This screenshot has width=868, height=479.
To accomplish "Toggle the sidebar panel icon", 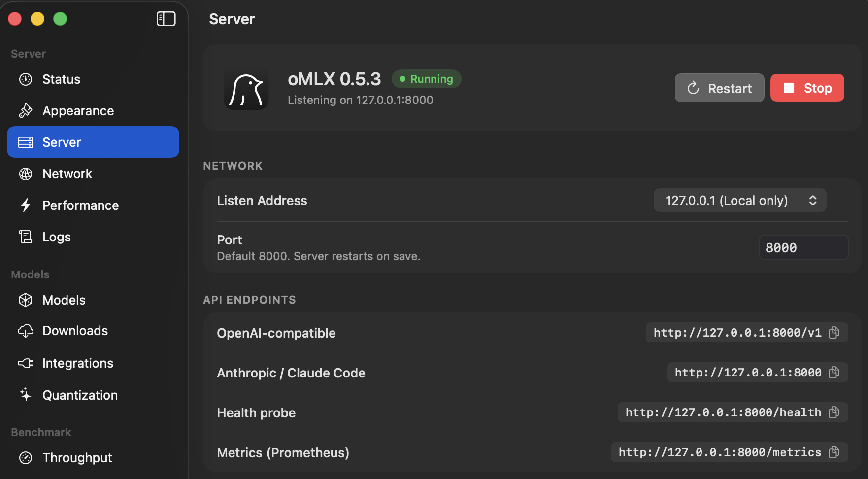I will (x=166, y=19).
